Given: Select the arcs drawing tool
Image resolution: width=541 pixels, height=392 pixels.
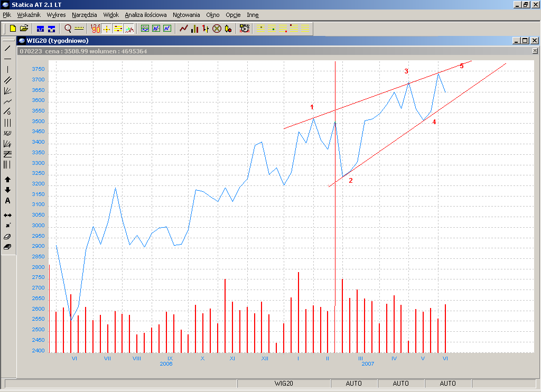Looking at the screenshot, I should click(x=7, y=133).
